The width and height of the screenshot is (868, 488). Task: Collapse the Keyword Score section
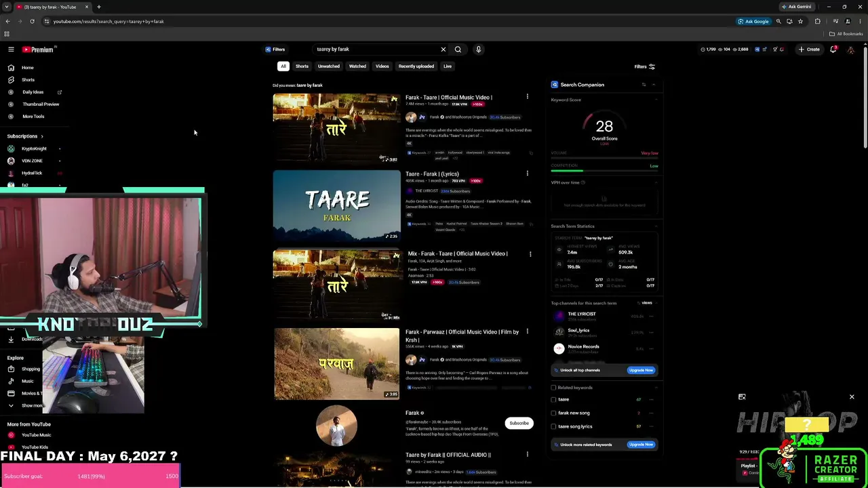(x=656, y=100)
